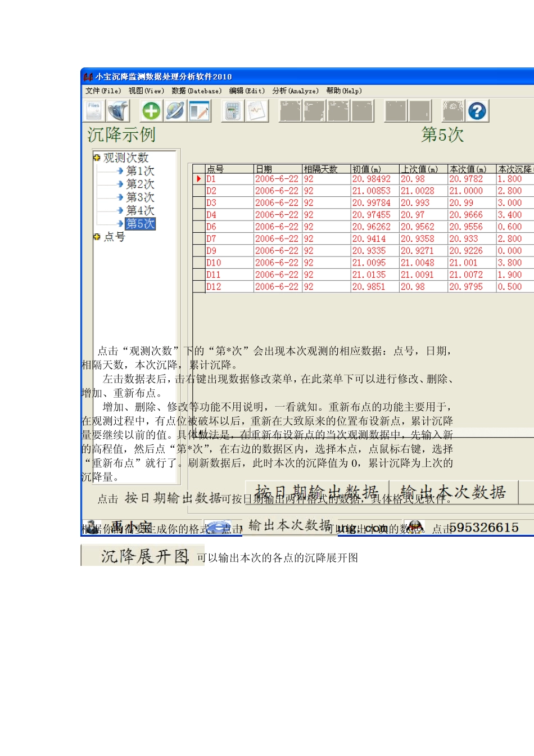534x756 pixels.
Task: Click the 日期 column header
Action: click(x=278, y=169)
